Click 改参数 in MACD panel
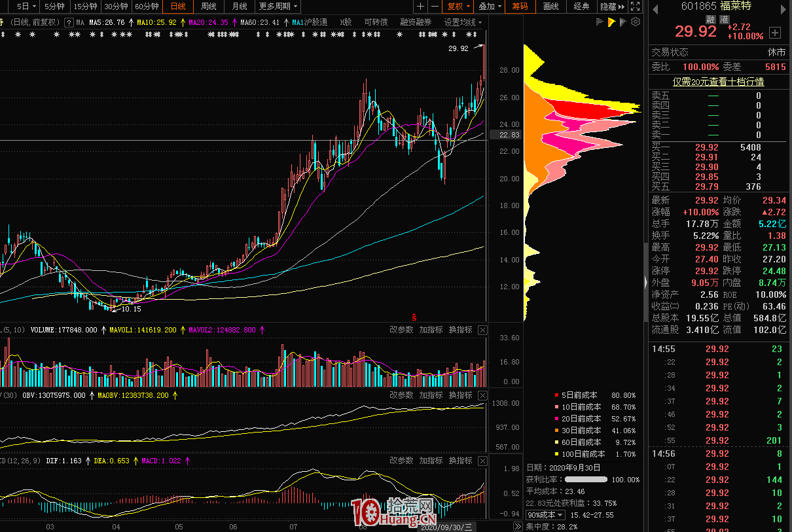792x532 pixels. [401, 461]
